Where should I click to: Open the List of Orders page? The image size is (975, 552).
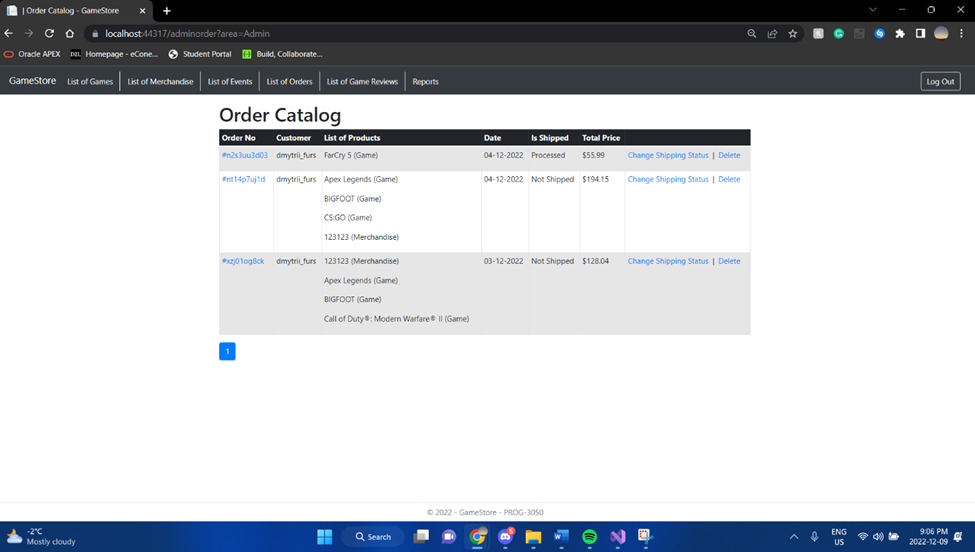(x=289, y=81)
